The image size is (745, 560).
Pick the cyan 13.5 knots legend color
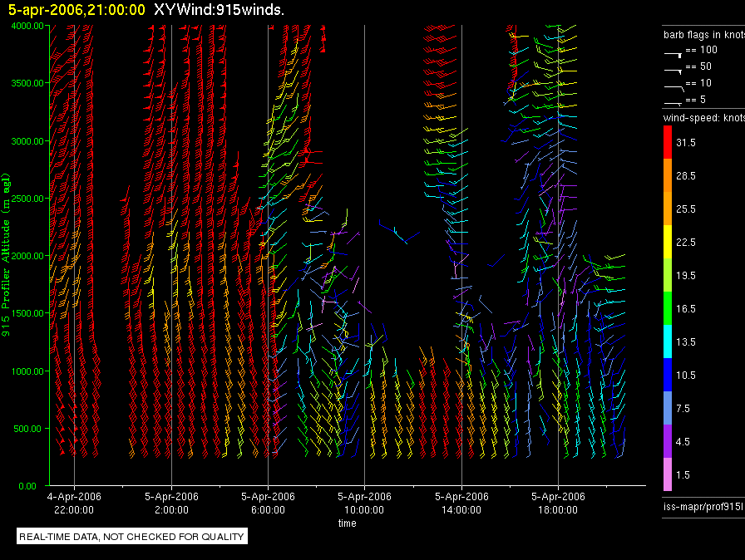[667, 341]
